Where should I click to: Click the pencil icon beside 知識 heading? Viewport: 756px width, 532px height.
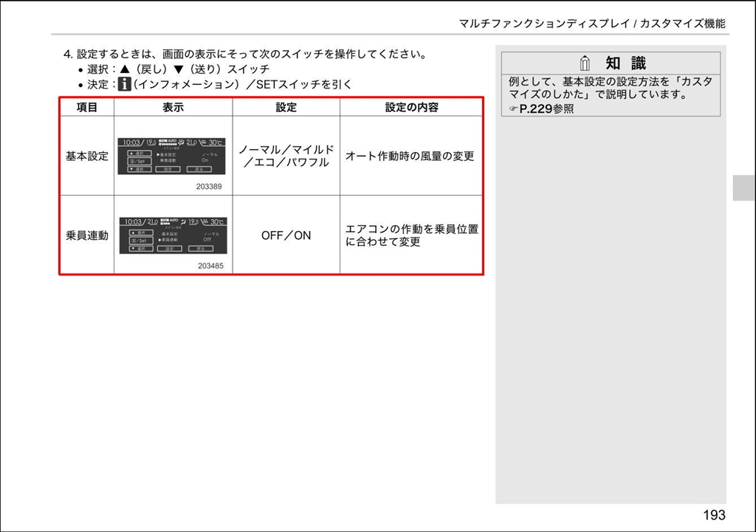click(x=585, y=63)
